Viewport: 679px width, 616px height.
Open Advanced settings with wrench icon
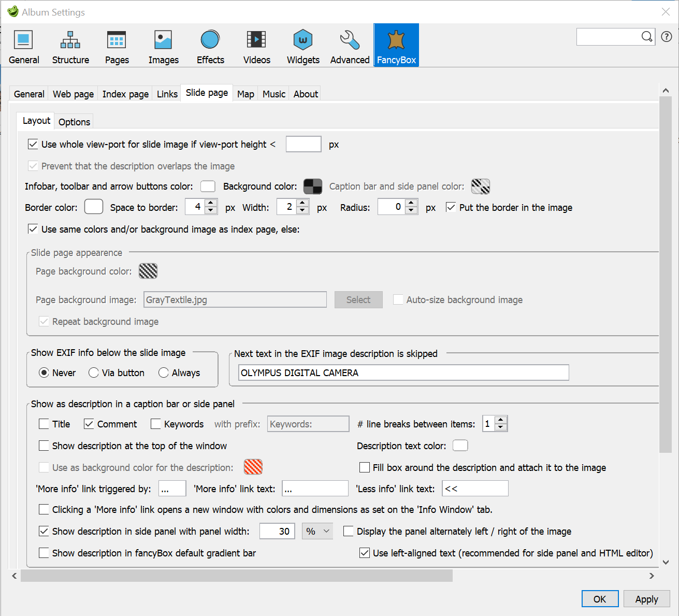(350, 46)
